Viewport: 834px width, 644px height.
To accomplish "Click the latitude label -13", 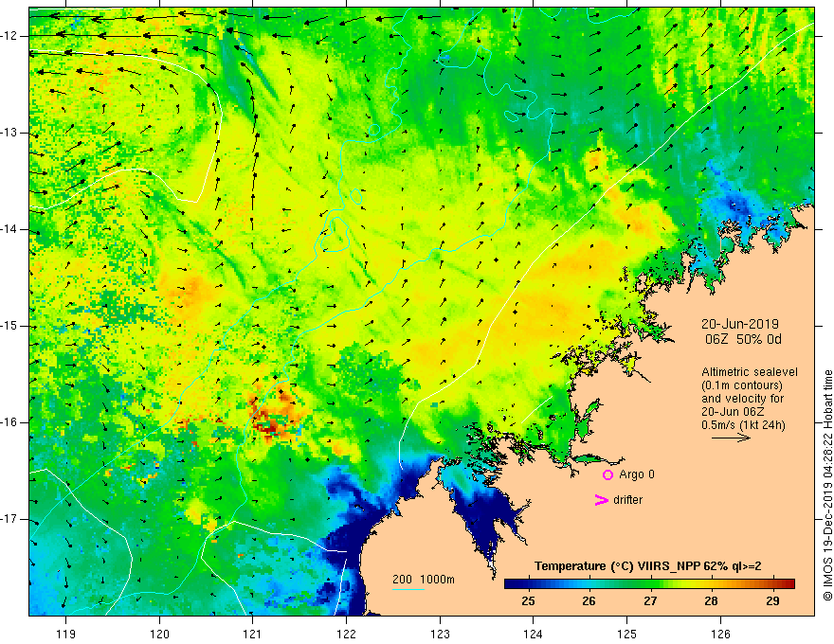I will 10,133.
